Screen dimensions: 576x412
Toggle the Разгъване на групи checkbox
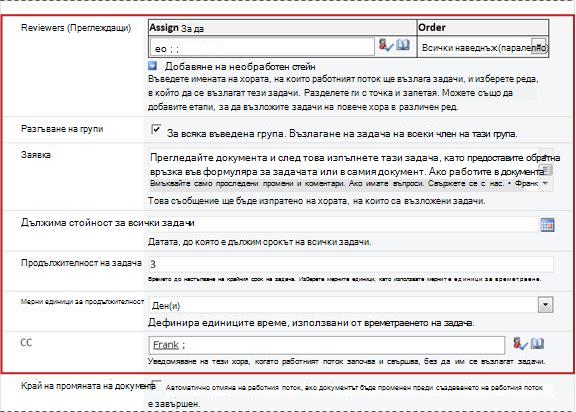pos(156,129)
